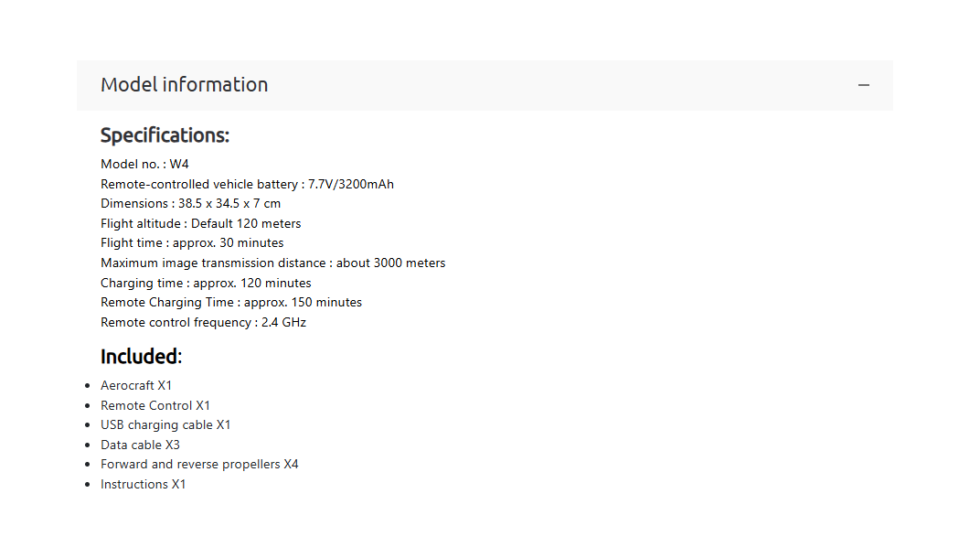980x558 pixels.
Task: Click the Remote Control X1 list item
Action: point(155,405)
